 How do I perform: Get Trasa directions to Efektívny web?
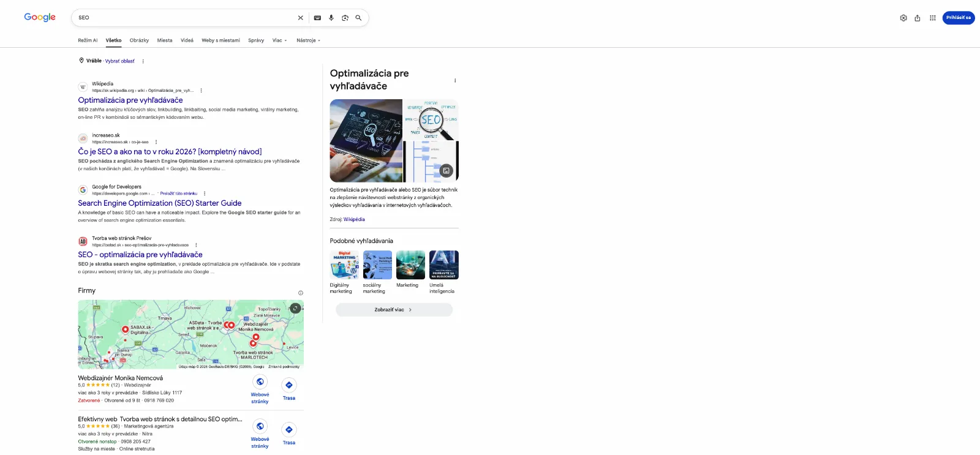pyautogui.click(x=289, y=434)
